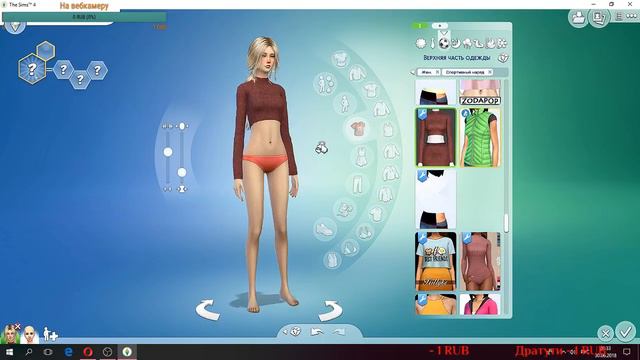Pick the ZODAPOP top thumbnail
The image size is (640, 360).
(x=480, y=93)
